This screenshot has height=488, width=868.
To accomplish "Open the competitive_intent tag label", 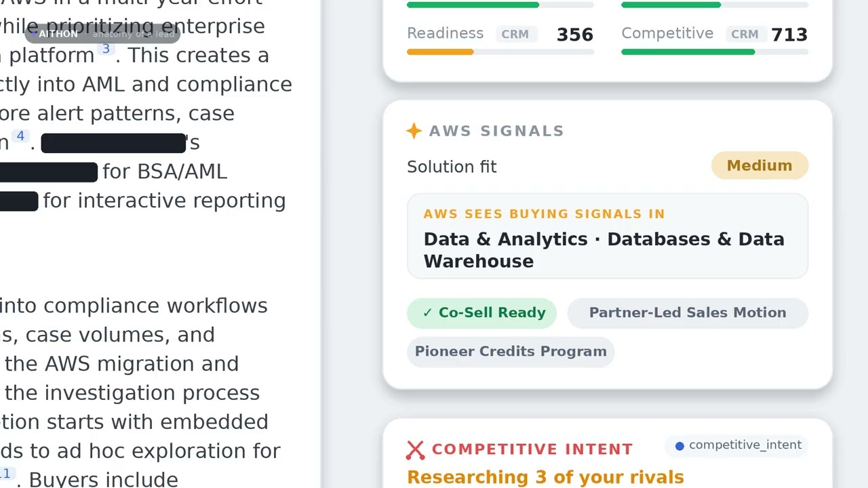I will pos(745,445).
